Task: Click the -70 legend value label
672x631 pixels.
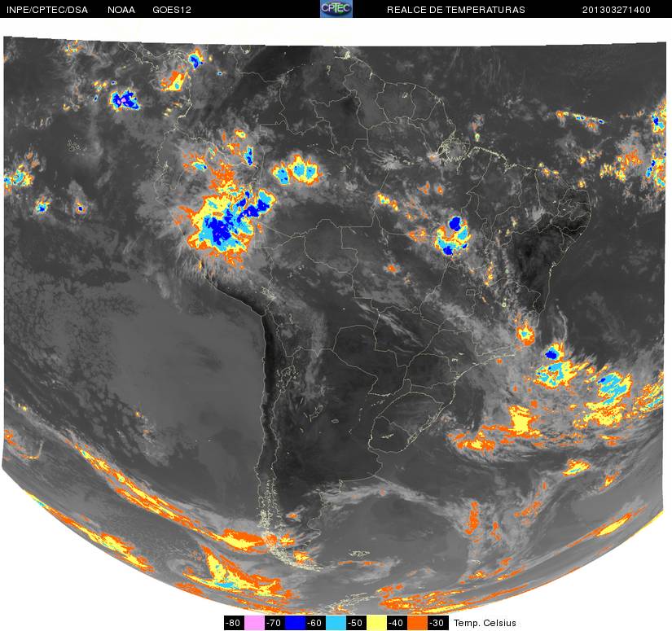Action: pyautogui.click(x=275, y=623)
